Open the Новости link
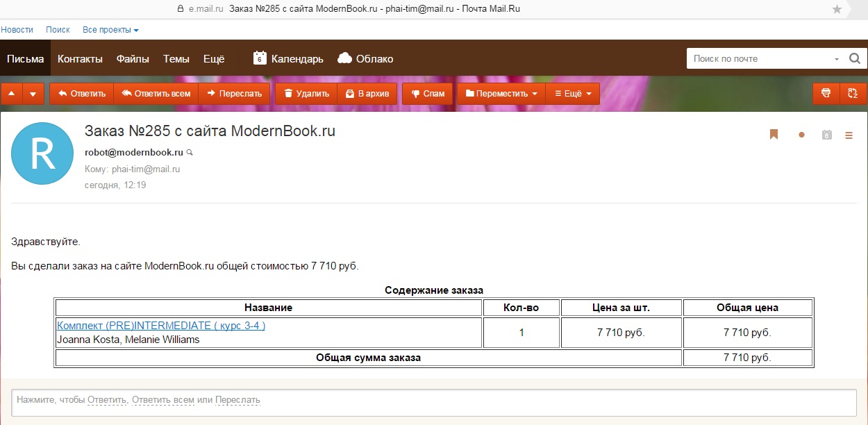The height and width of the screenshot is (425, 868). (x=17, y=30)
